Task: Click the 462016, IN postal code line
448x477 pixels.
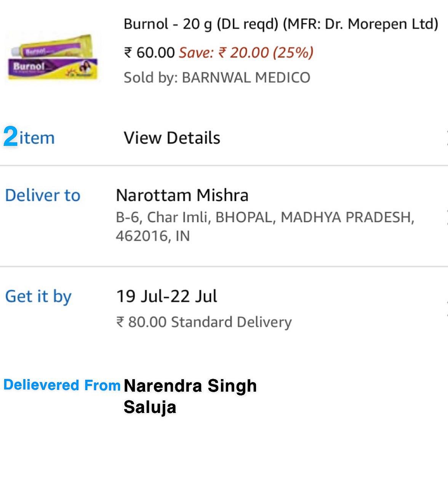Action: click(153, 236)
